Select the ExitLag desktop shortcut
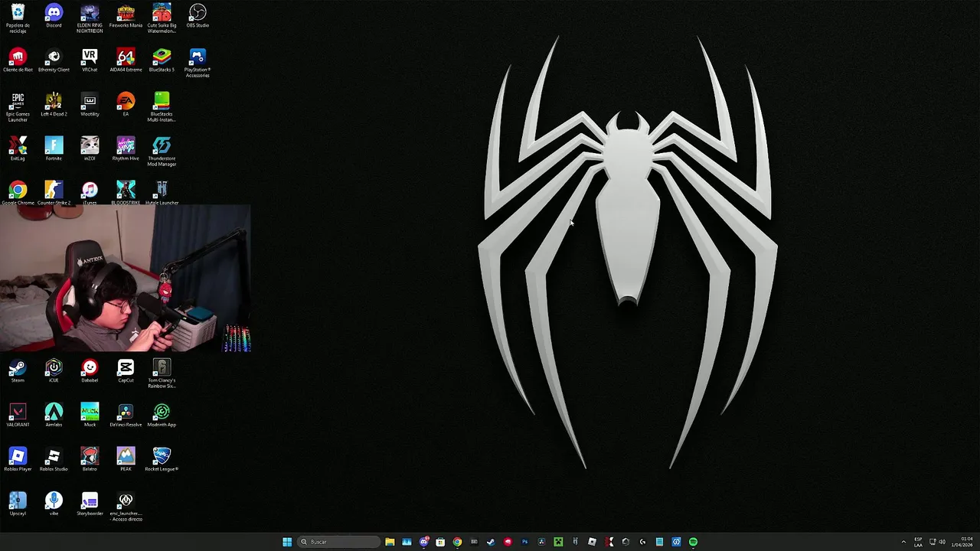This screenshot has height=551, width=980. 18,149
